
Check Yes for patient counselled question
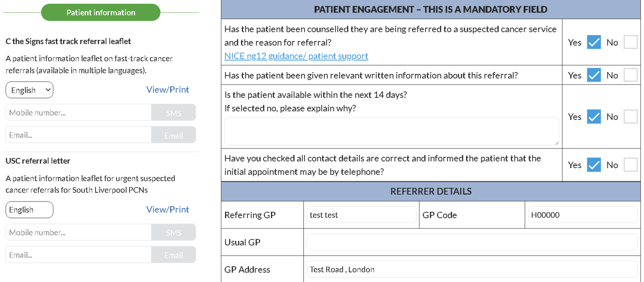point(593,42)
